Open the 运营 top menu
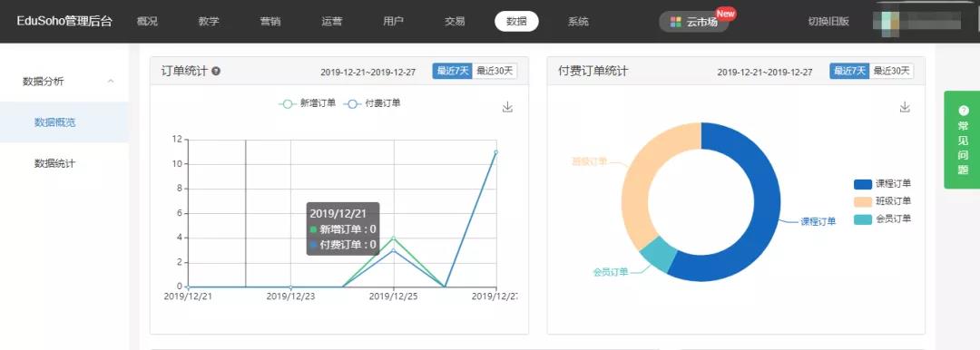The height and width of the screenshot is (350, 980). pyautogui.click(x=332, y=21)
